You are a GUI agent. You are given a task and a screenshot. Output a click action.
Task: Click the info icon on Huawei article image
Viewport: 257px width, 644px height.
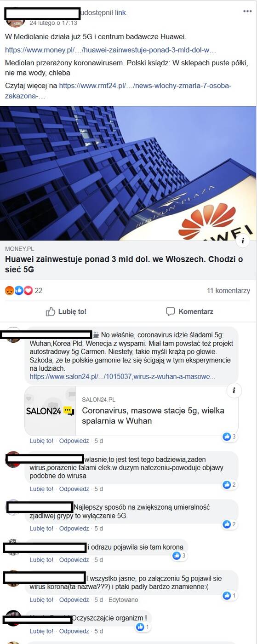pyautogui.click(x=242, y=241)
